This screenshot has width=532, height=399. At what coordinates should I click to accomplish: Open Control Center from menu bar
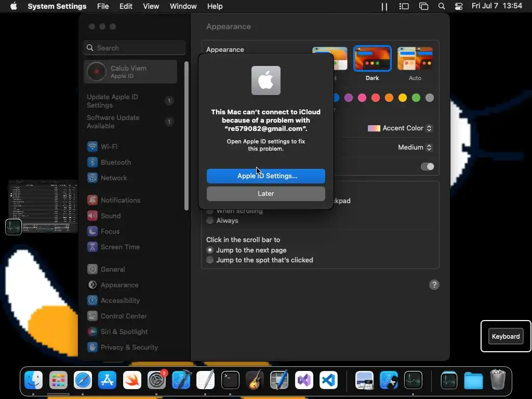tap(458, 6)
